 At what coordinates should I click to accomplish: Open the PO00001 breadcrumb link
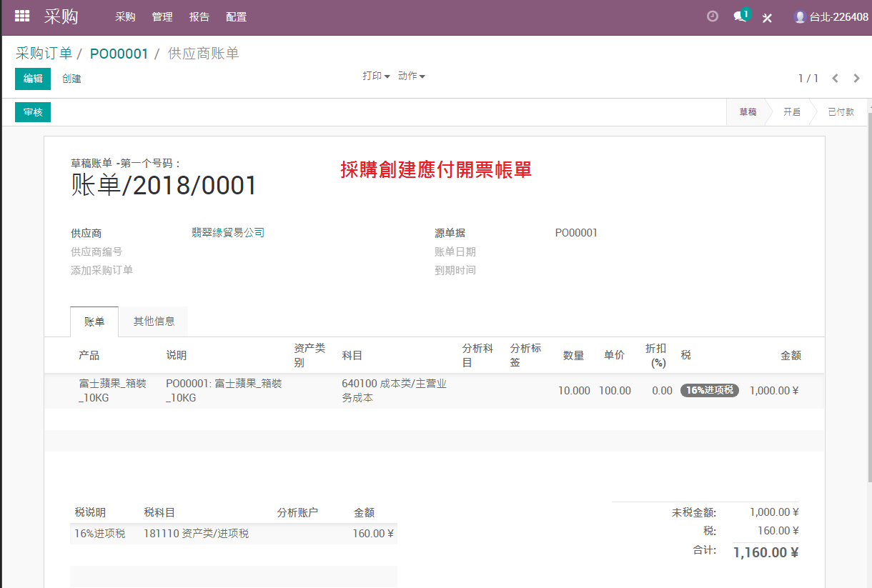(119, 54)
